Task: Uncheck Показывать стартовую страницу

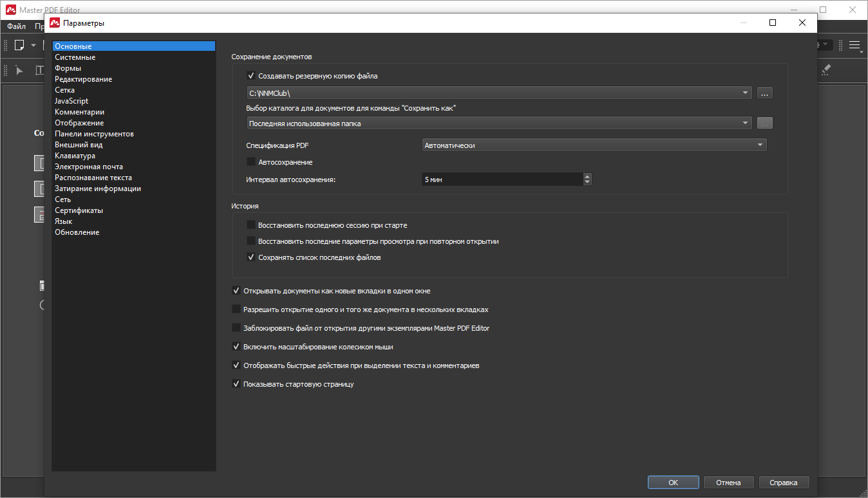Action: coord(236,384)
